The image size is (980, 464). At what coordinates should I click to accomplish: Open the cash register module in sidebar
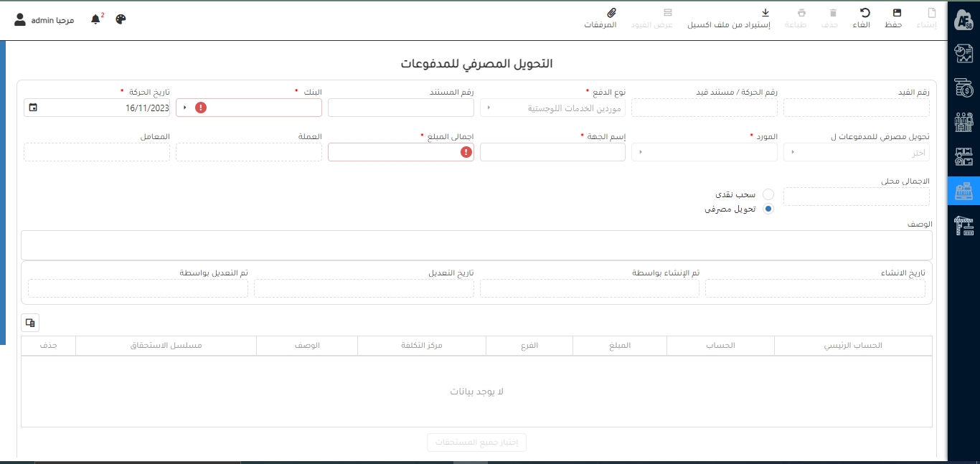pos(963,191)
